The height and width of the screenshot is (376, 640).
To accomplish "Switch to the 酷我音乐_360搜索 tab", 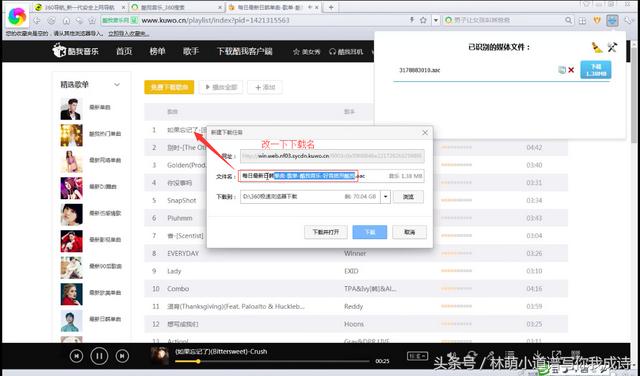I will tap(177, 7).
